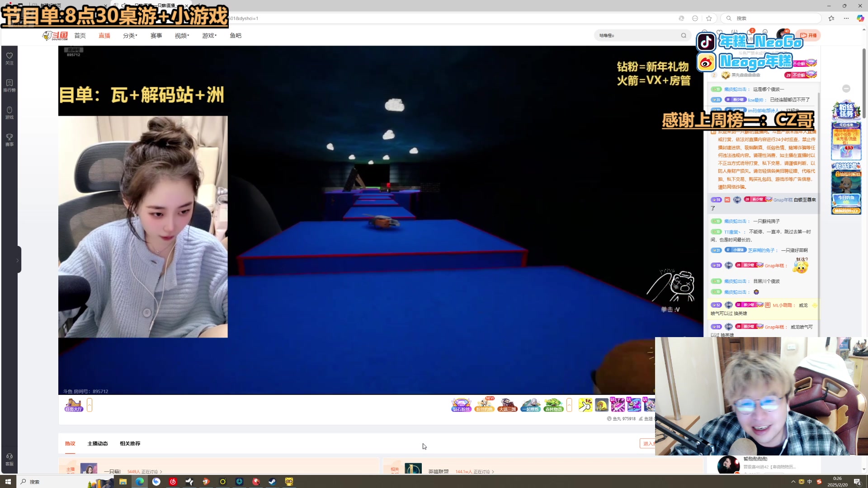Expand the 分类 dropdown menu
This screenshot has width=868, height=488.
(130, 36)
